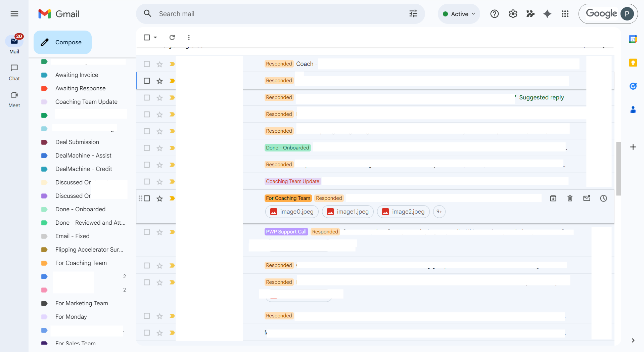Open the Support help icon
Screen dimensions: 644x352
click(495, 14)
